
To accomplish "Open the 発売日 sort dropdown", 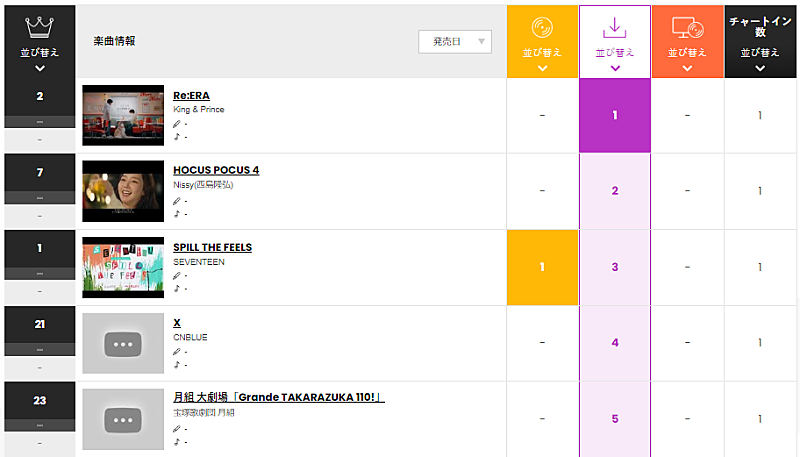I will pyautogui.click(x=455, y=41).
